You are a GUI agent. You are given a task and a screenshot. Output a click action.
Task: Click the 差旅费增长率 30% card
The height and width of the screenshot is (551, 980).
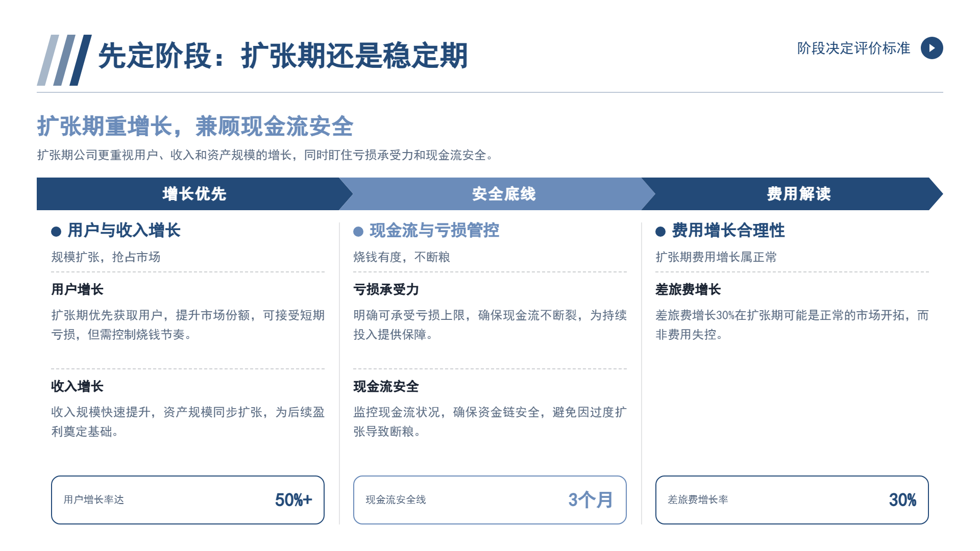tap(792, 500)
